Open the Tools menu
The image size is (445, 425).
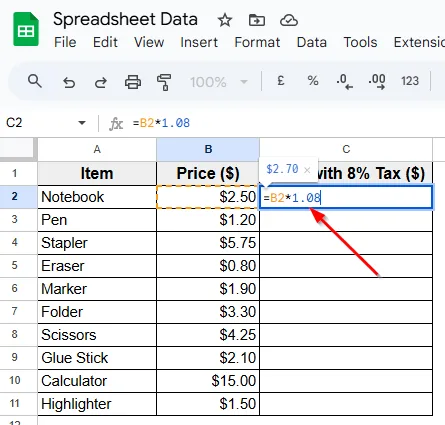point(360,42)
